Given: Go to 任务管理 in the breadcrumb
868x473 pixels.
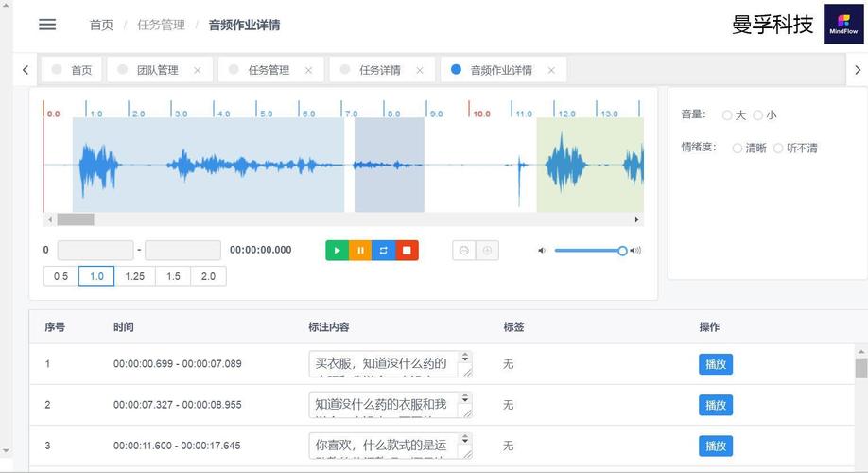Looking at the screenshot, I should tap(161, 25).
